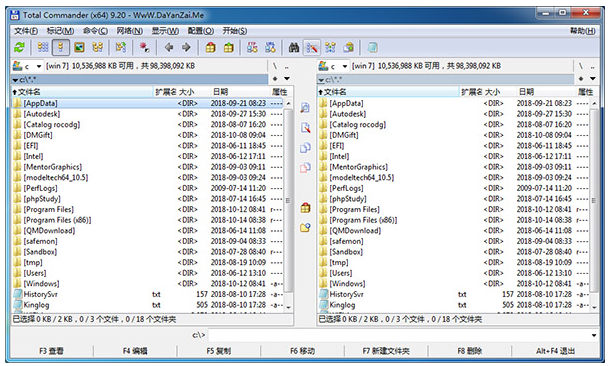614x366 pixels.
Task: Open the 标记(M) menu
Action: (x=60, y=31)
